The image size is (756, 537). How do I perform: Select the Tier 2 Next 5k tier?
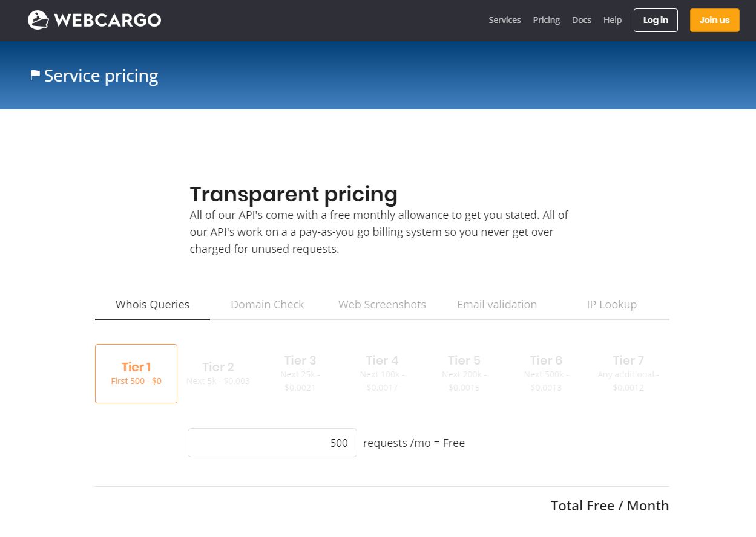pyautogui.click(x=218, y=373)
